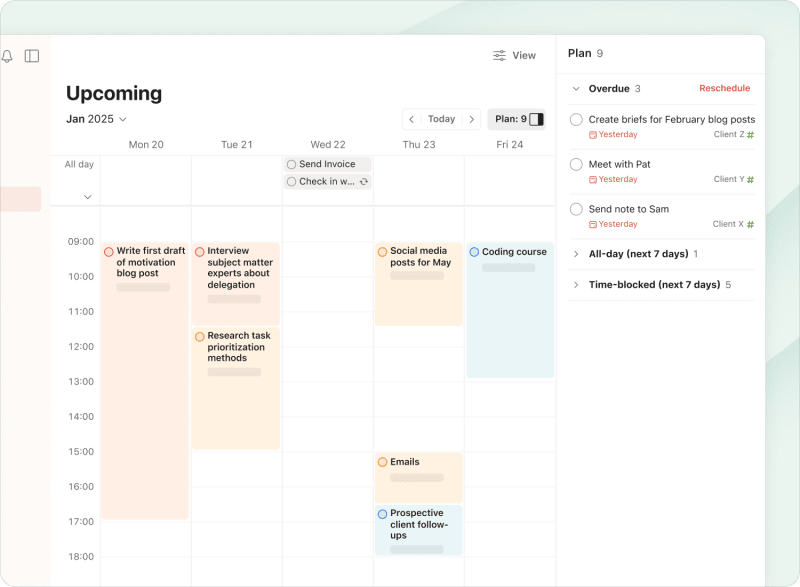The width and height of the screenshot is (800, 587).
Task: Open the View menu
Action: [x=514, y=55]
